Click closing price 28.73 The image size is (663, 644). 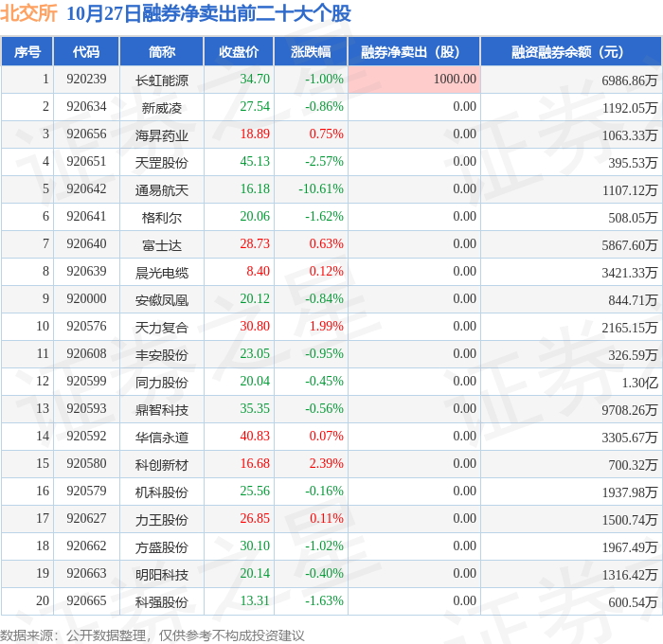point(255,244)
